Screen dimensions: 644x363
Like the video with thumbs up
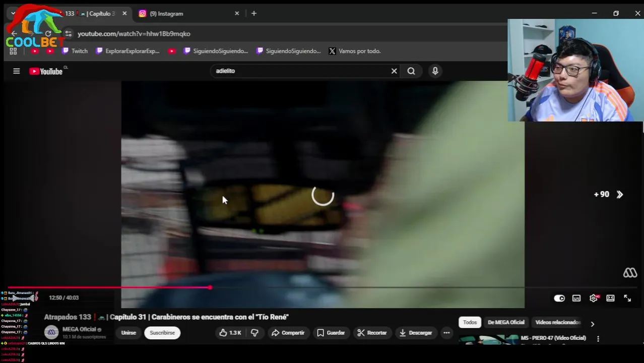point(230,333)
